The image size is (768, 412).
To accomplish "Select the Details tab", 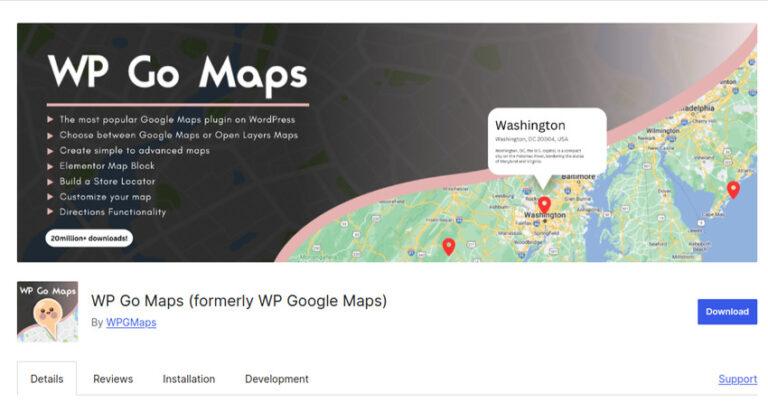I will 47,379.
